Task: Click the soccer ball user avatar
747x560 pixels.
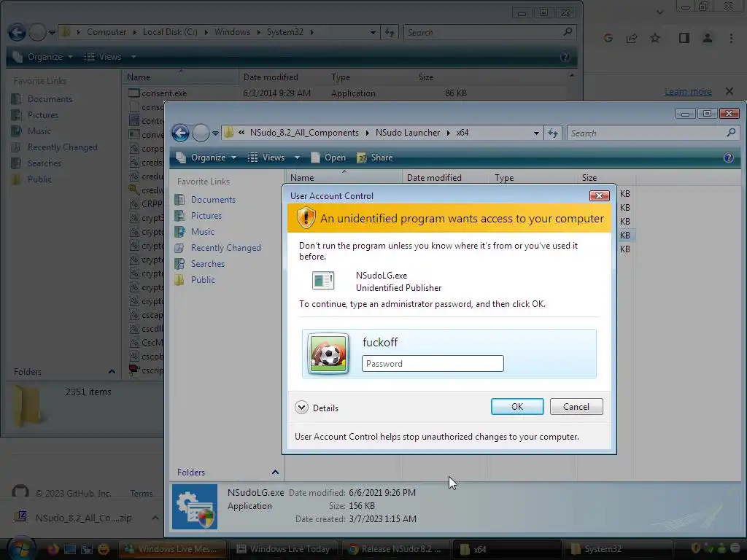Action: point(328,354)
